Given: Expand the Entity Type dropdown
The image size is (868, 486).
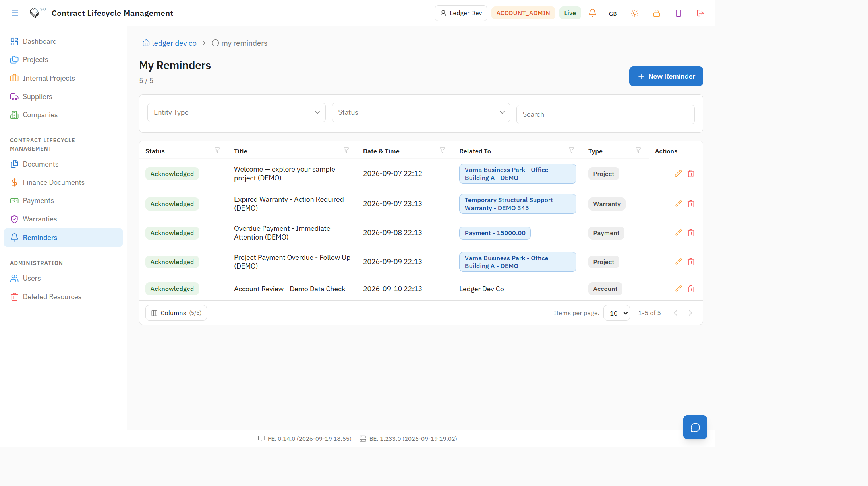Looking at the screenshot, I should coord(236,112).
